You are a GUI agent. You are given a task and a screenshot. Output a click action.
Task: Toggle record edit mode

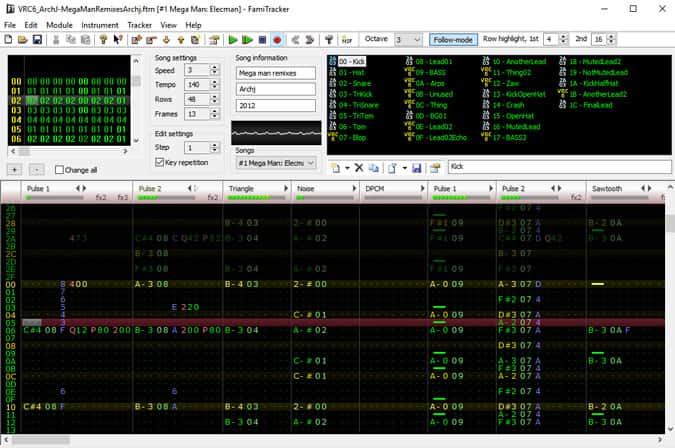tap(277, 40)
